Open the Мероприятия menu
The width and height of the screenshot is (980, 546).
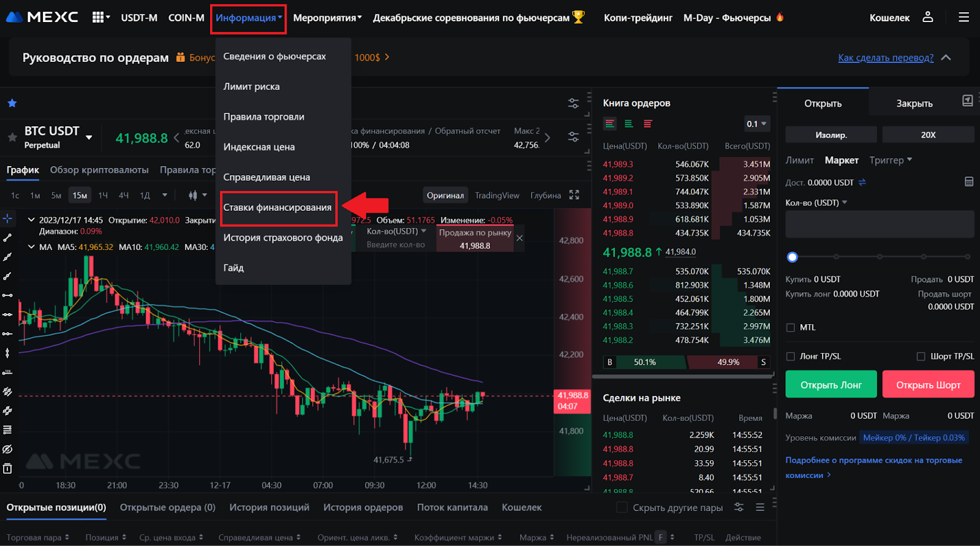tap(327, 18)
